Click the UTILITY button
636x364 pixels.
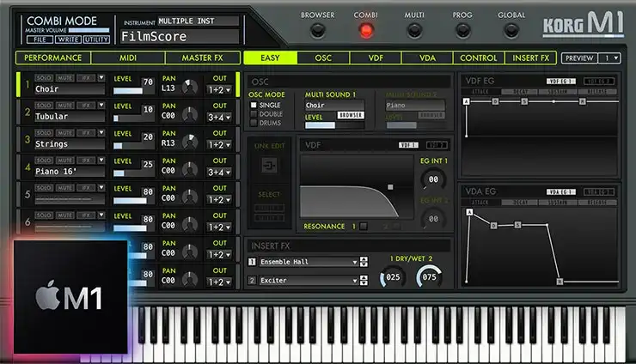[x=96, y=39]
